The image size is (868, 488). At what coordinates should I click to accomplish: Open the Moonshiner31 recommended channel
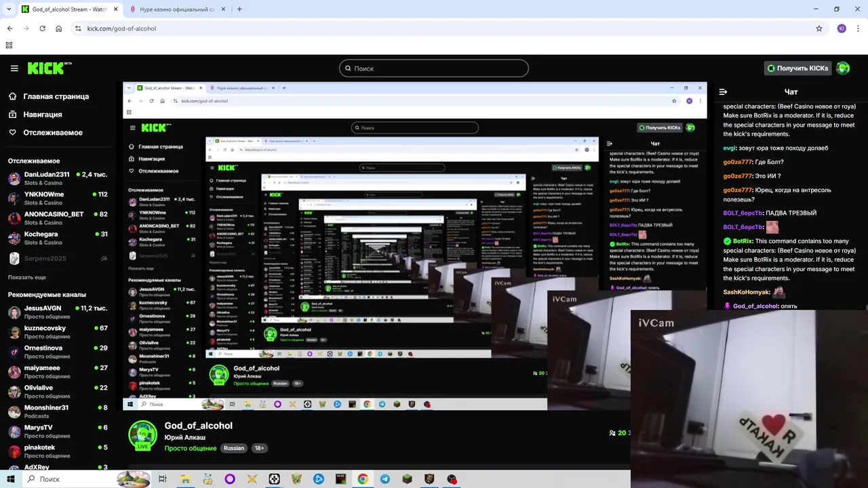tap(58, 412)
